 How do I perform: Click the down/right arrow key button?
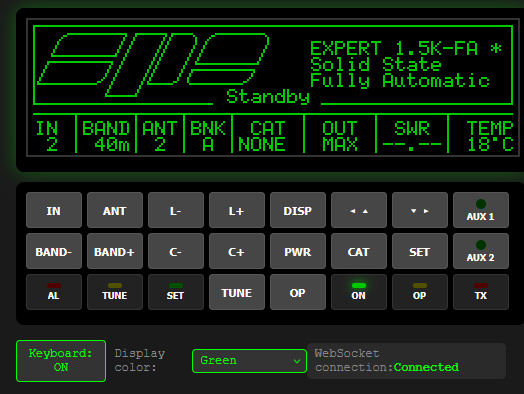click(420, 210)
